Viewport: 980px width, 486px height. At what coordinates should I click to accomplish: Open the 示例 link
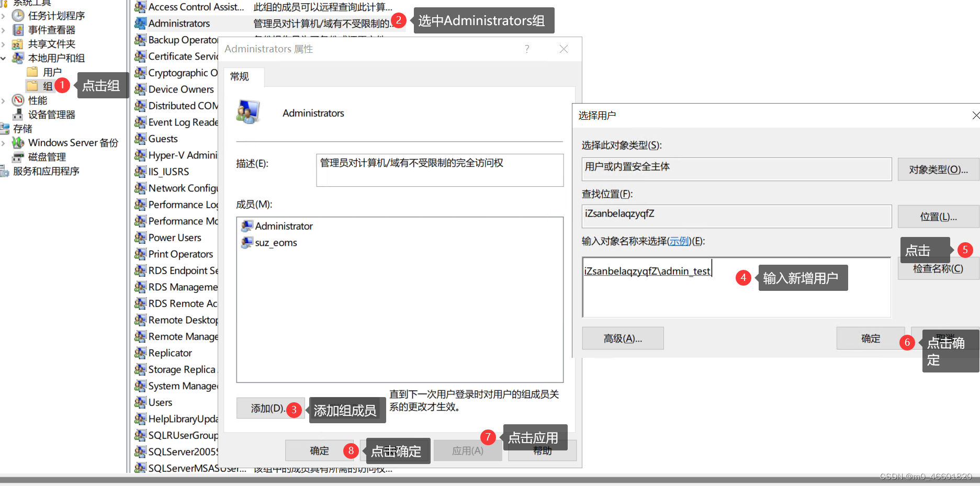tap(679, 241)
